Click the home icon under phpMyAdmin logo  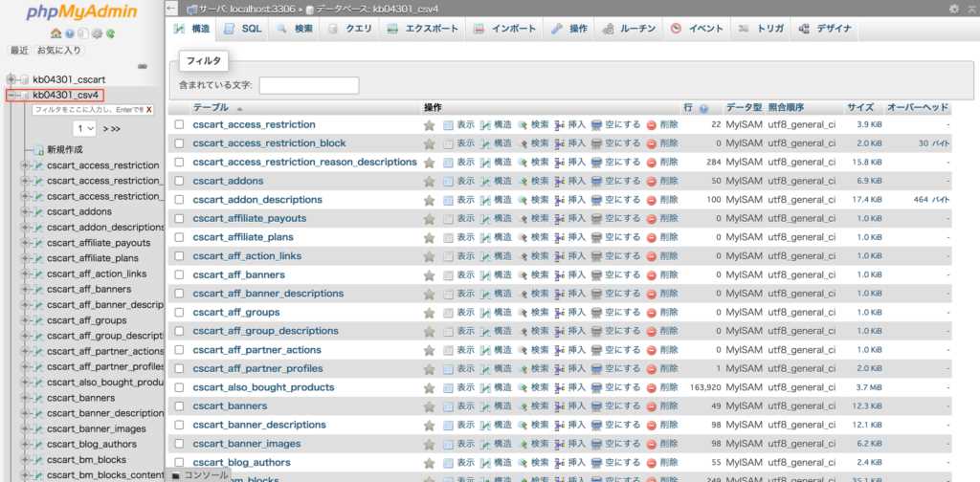[x=56, y=33]
